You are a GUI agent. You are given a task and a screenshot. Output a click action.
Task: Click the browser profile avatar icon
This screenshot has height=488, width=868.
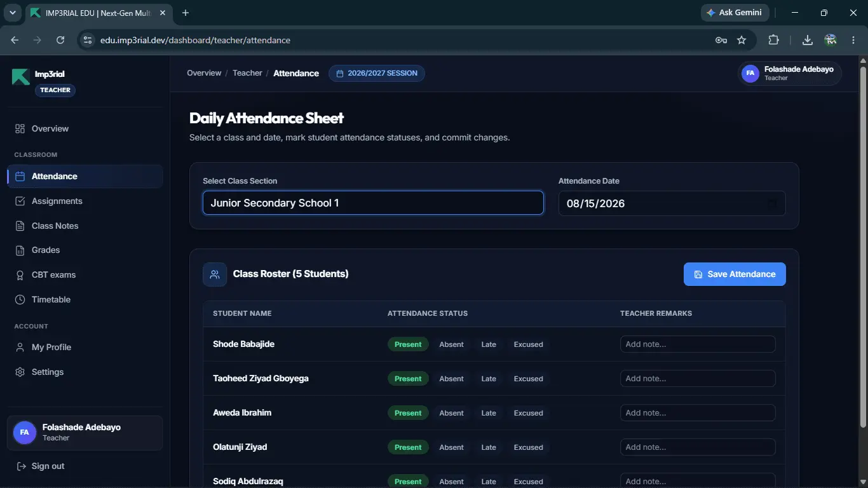831,40
